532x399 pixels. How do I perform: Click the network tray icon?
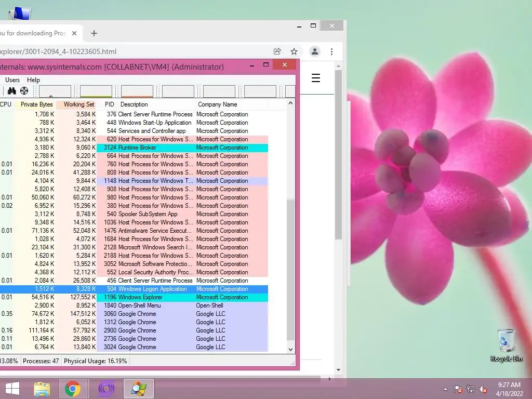(471, 389)
